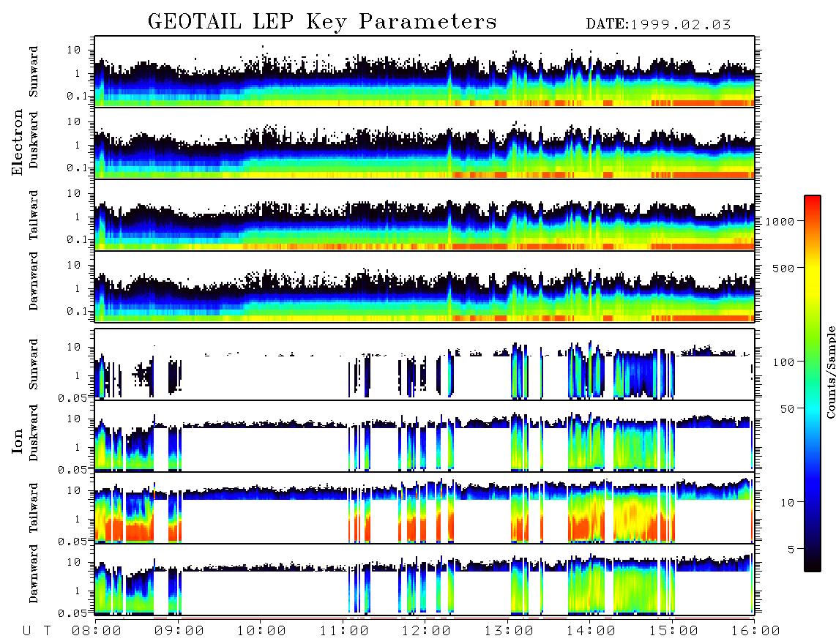Select the 09:00 time tick label
Viewport: 836px width, 644px height.
pyautogui.click(x=179, y=631)
